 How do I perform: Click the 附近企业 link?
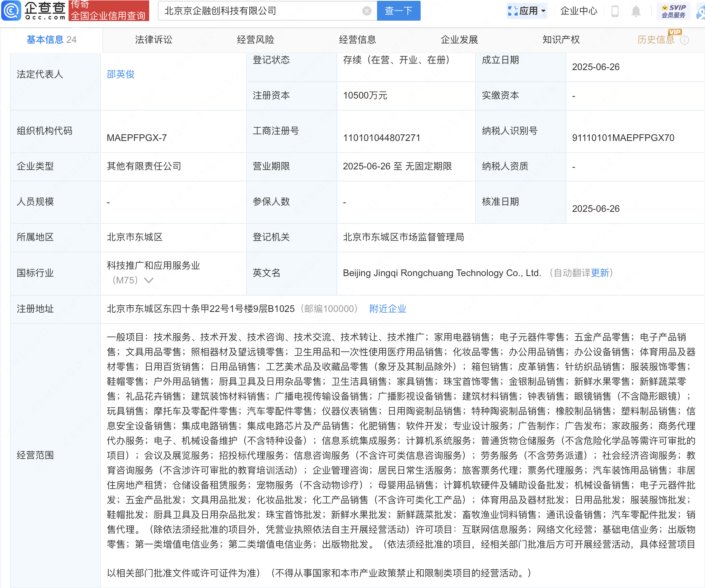point(388,309)
